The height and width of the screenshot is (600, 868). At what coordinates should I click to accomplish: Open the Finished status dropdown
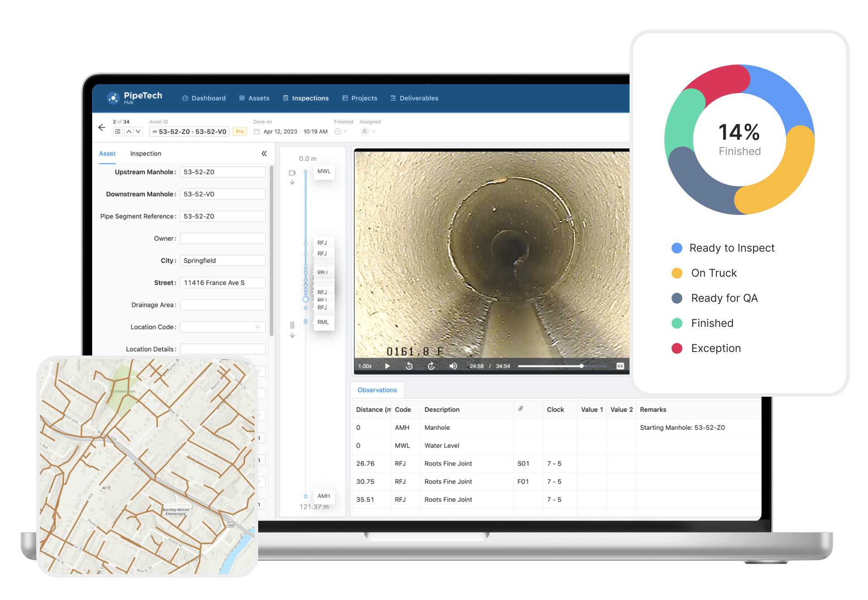click(341, 132)
